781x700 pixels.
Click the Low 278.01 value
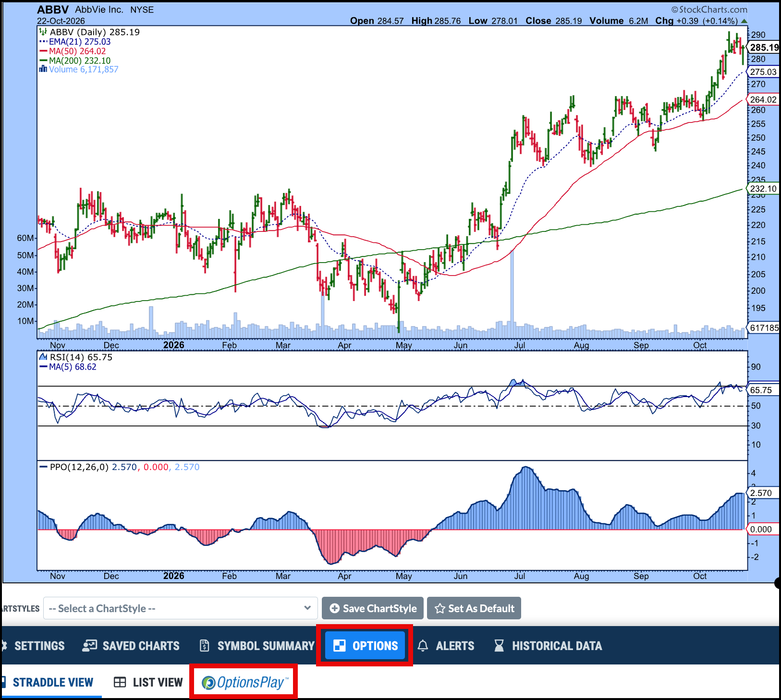(x=493, y=21)
